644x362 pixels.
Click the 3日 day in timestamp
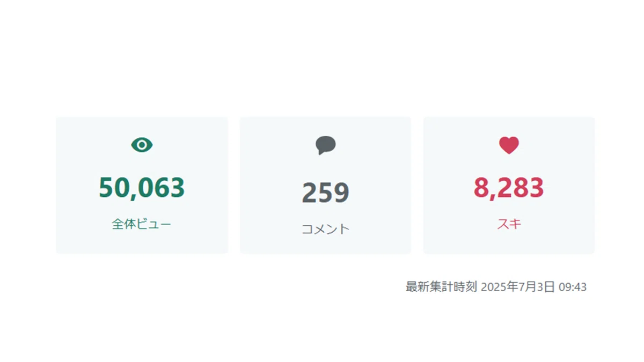click(x=545, y=287)
